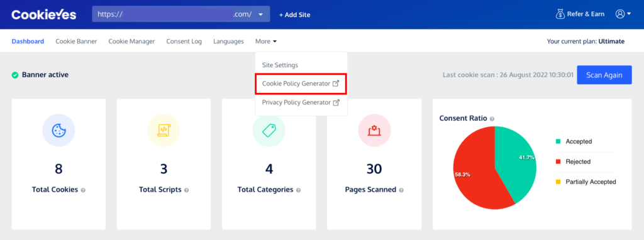The image size is (644, 240).
Task: Click the help icon next to Pages Scanned
Action: pyautogui.click(x=401, y=190)
